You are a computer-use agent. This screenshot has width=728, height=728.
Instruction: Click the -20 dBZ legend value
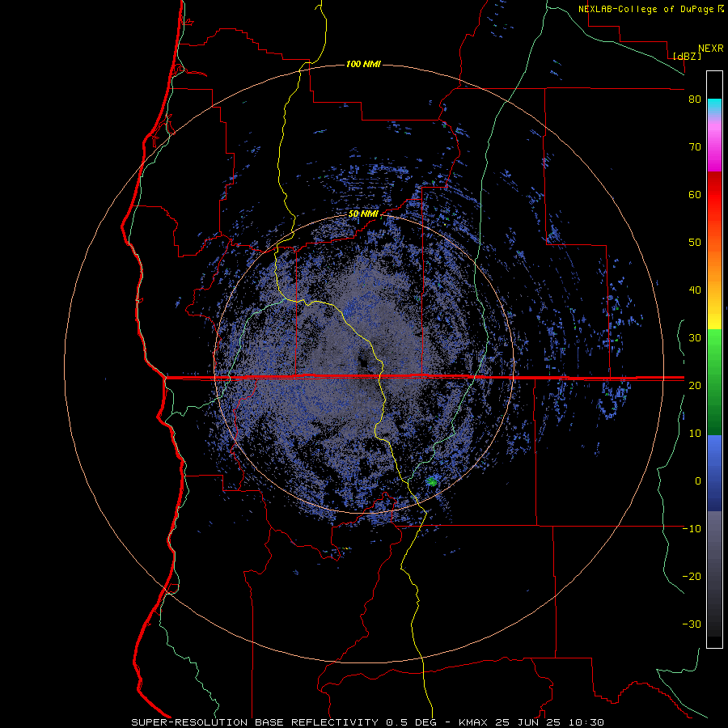(x=692, y=576)
